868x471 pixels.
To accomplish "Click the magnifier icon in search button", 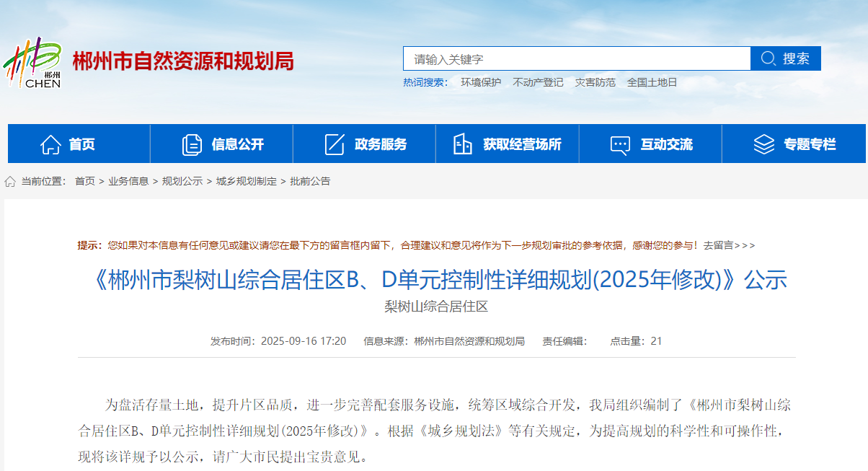I will click(x=768, y=58).
